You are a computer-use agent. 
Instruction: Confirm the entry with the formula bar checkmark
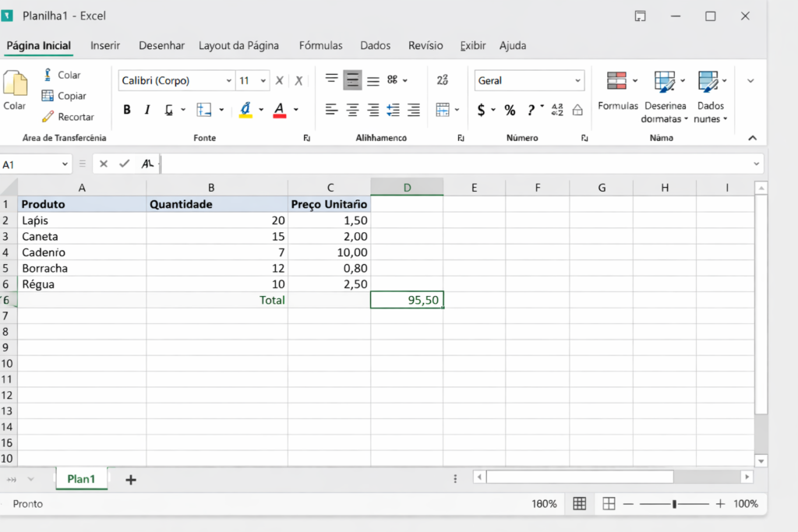pos(124,164)
